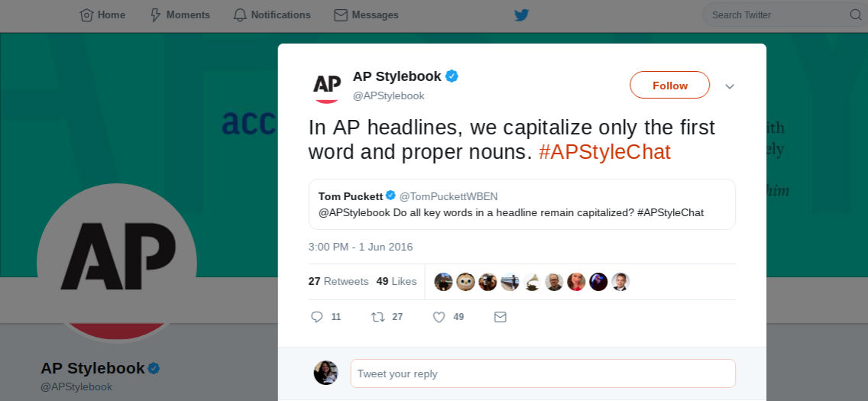
Task: Click the search magnifying glass icon
Action: point(855,15)
